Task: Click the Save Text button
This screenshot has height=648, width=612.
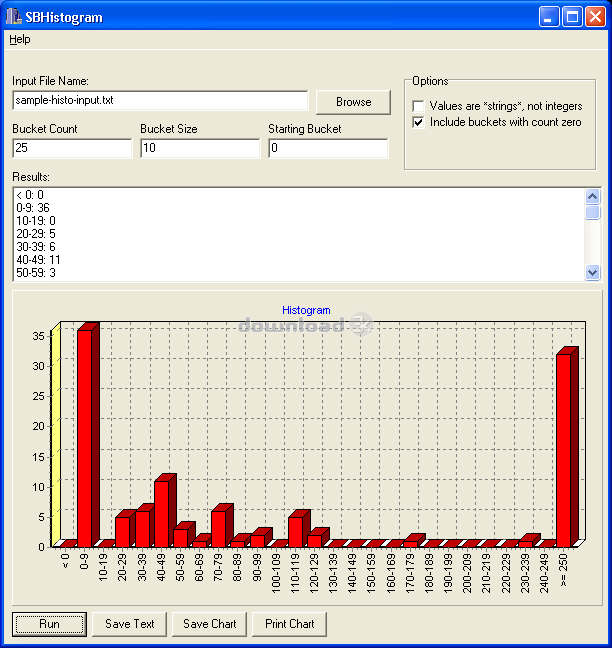Action: [x=130, y=624]
